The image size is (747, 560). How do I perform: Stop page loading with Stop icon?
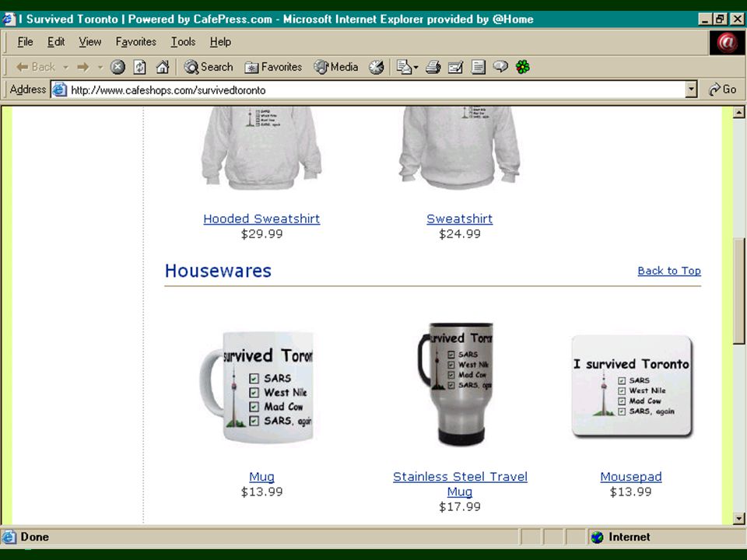(x=117, y=67)
